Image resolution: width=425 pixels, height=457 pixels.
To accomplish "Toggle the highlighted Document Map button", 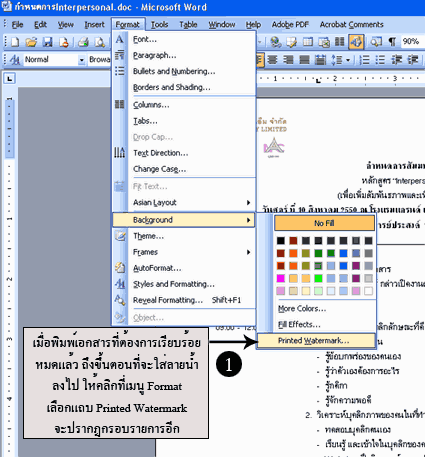I will click(356, 42).
